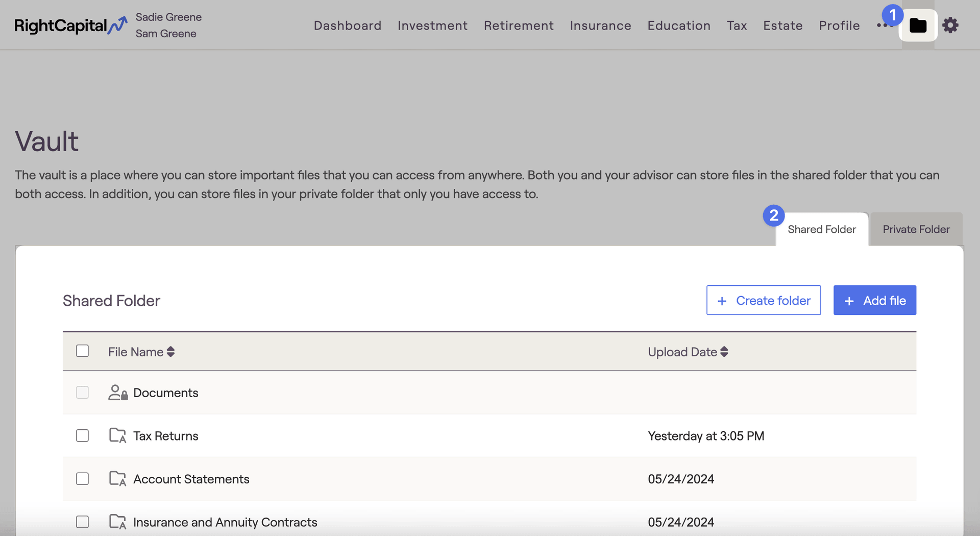This screenshot has width=980, height=536.
Task: Open the Retirement menu item
Action: click(x=519, y=26)
